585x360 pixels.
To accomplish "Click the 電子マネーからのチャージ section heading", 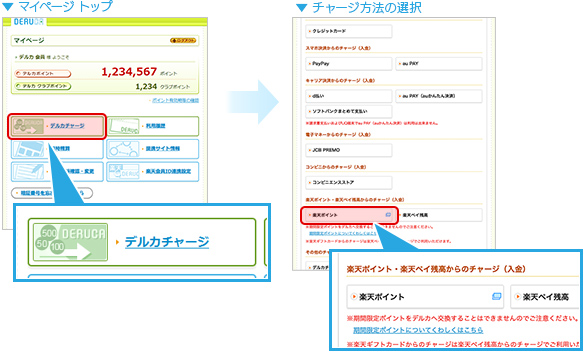I will tap(338, 134).
